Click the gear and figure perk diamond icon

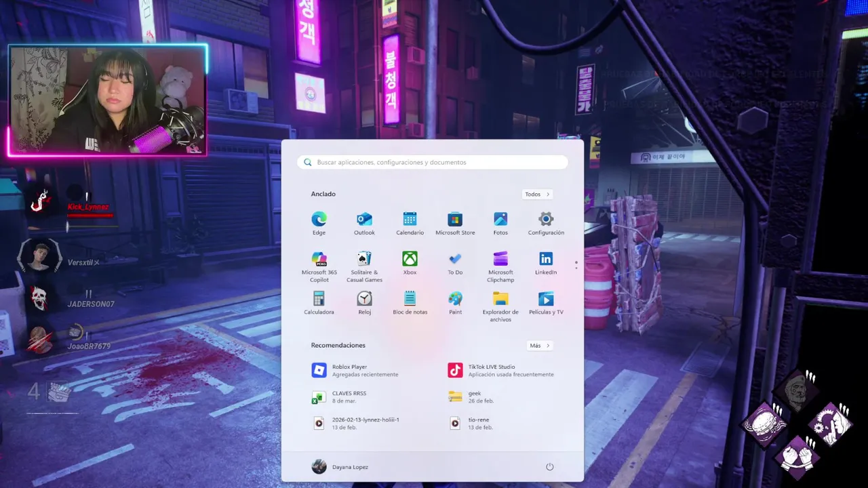(x=830, y=424)
